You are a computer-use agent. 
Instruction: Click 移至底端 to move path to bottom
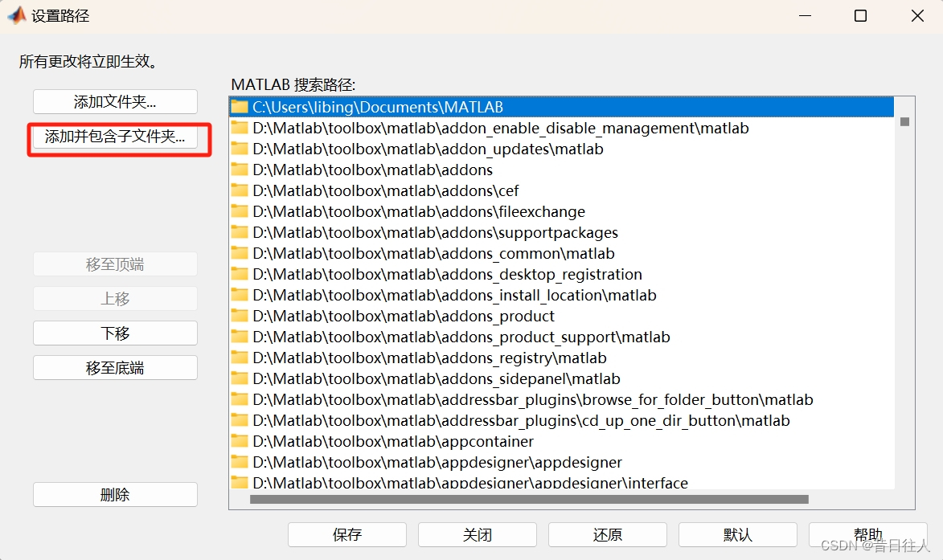click(115, 368)
